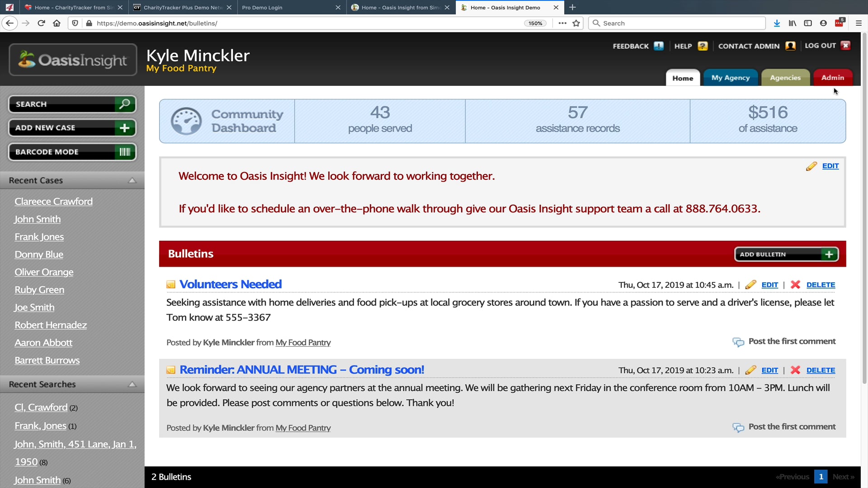Open Clareece Crawford recent case link
This screenshot has height=488, width=868.
coord(53,202)
